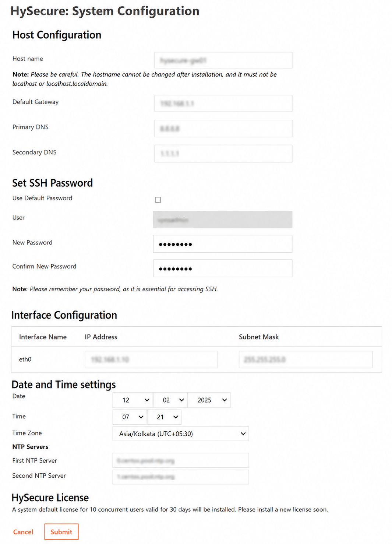Focus the Confirm New Password field
392x544 pixels.
223,269
